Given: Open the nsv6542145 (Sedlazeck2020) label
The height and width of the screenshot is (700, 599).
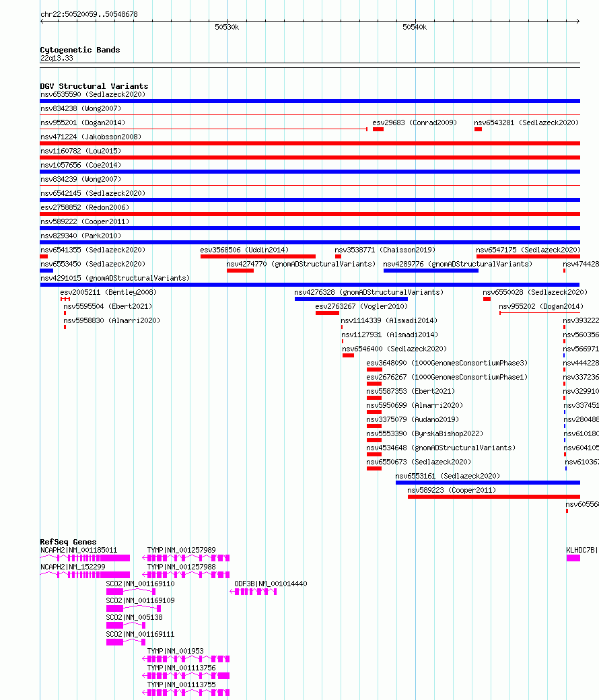Looking at the screenshot, I should pyautogui.click(x=93, y=193).
